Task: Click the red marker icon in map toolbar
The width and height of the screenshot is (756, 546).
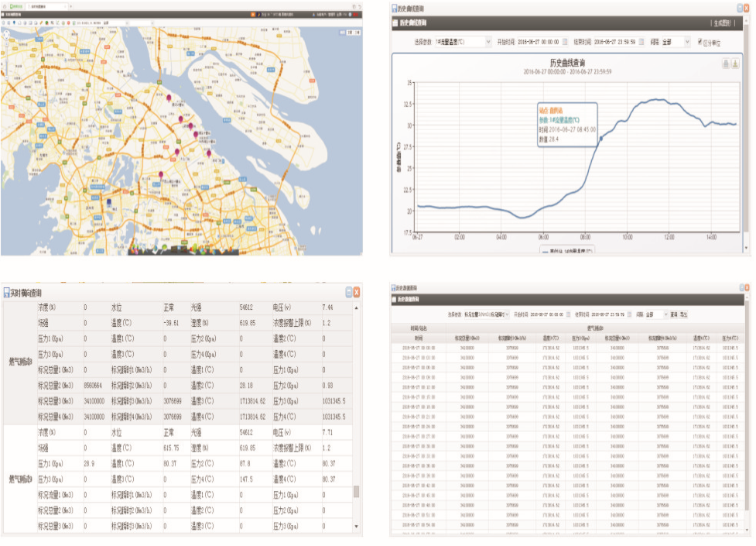Action: coord(68,22)
